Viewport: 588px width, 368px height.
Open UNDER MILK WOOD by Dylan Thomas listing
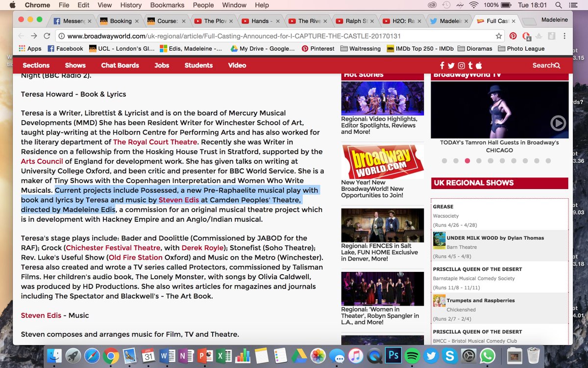click(x=495, y=238)
